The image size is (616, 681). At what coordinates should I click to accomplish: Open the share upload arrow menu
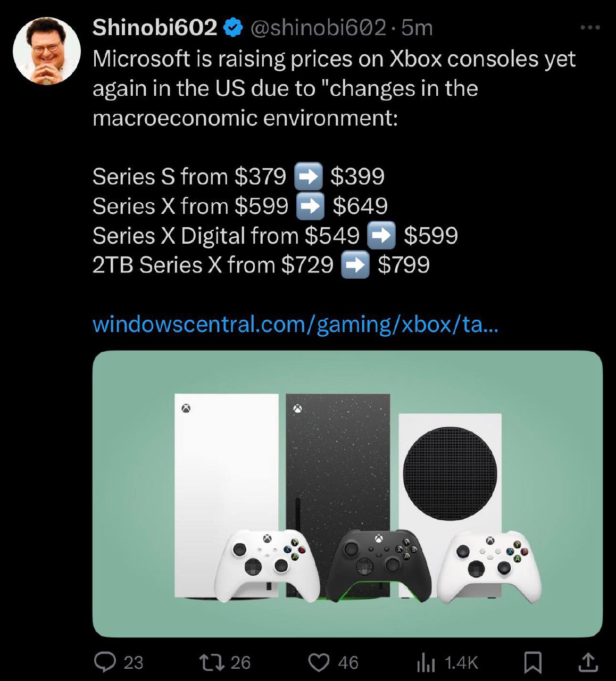(x=587, y=662)
